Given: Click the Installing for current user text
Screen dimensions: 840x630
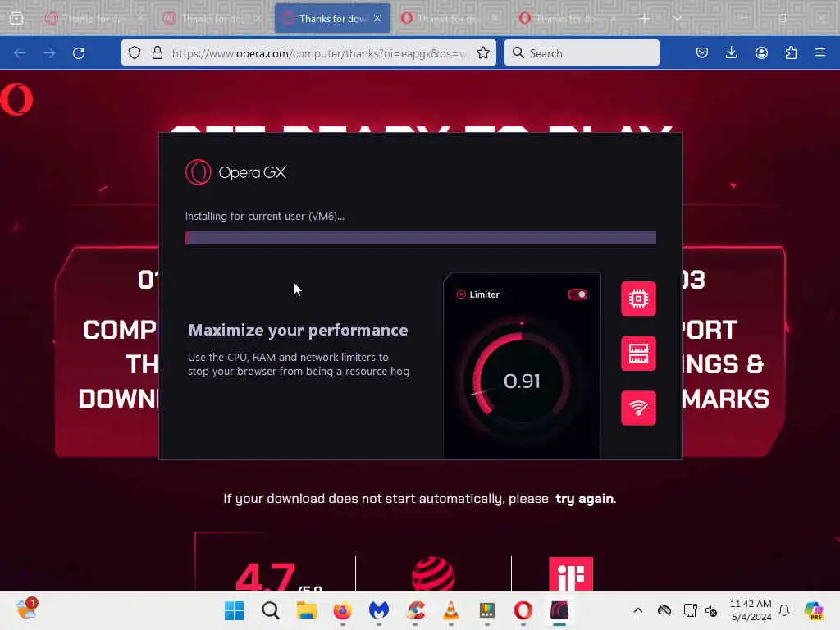Looking at the screenshot, I should [265, 216].
